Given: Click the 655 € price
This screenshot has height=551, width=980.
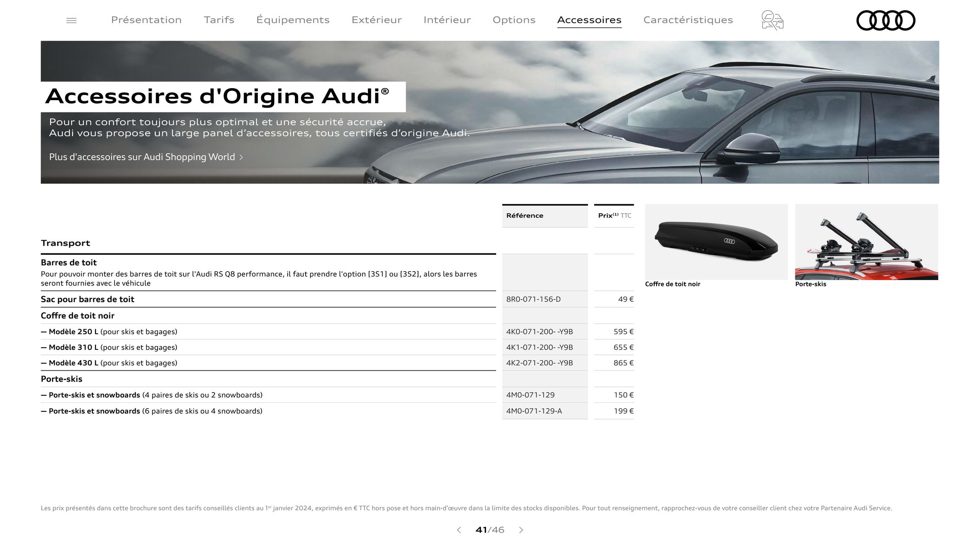Looking at the screenshot, I should tap(623, 347).
